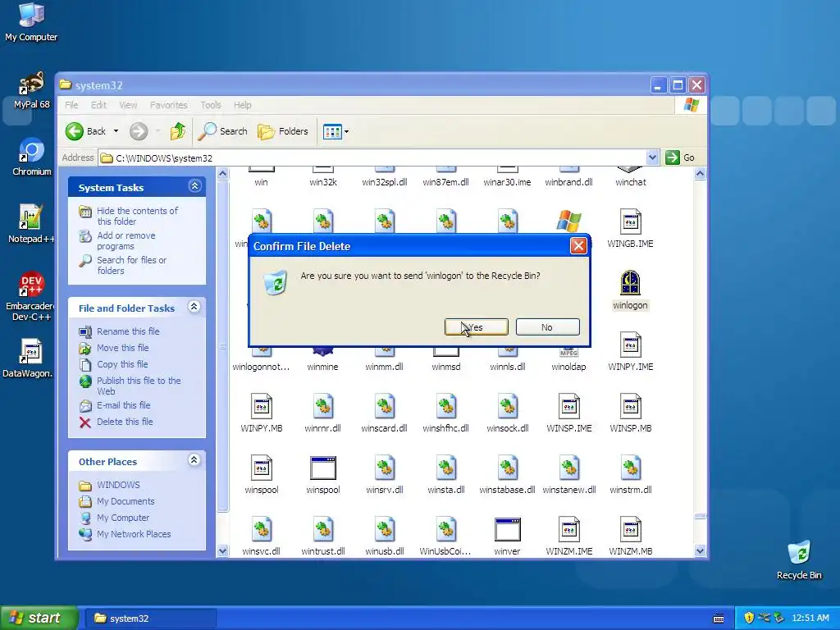840x630 pixels.
Task: Collapse the Other Places panel
Action: [x=194, y=459]
